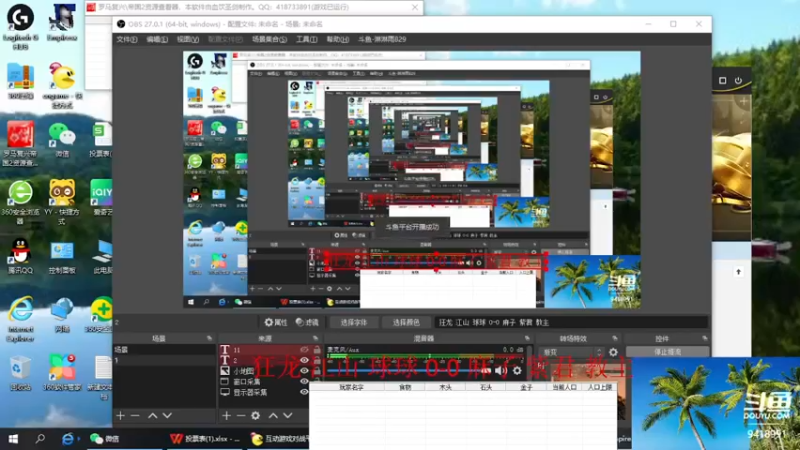800x450 pixels.
Task: Open the Windows Start menu
Action: pyautogui.click(x=13, y=439)
